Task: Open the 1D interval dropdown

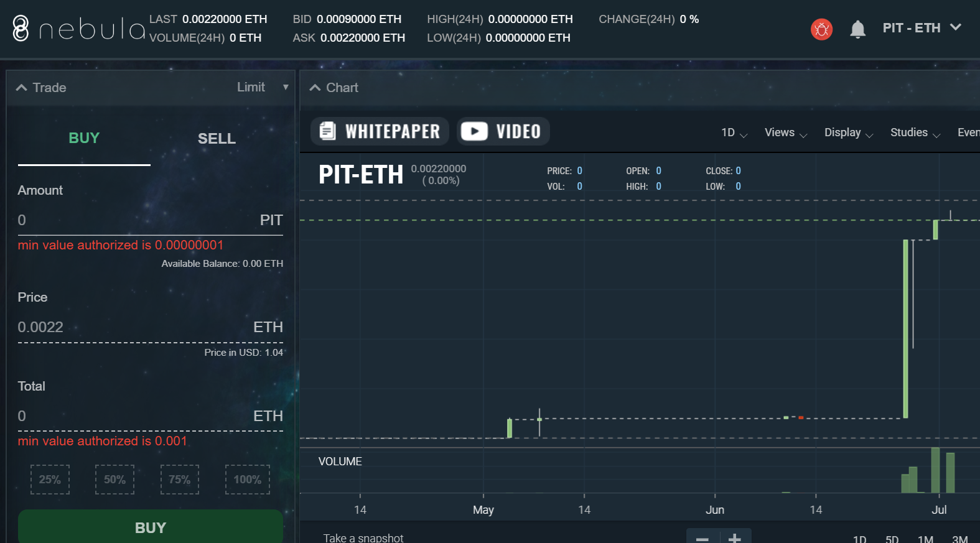Action: (x=734, y=132)
